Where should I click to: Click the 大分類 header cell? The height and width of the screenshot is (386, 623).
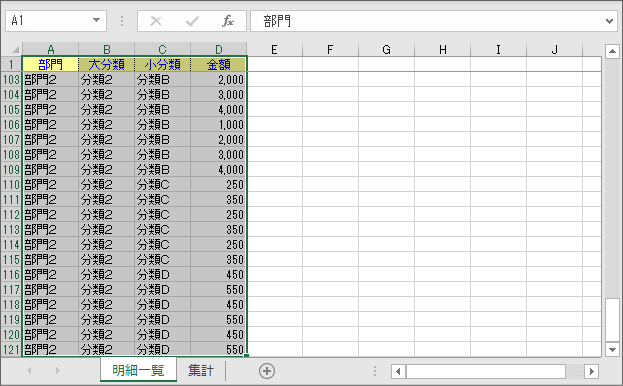(106, 64)
